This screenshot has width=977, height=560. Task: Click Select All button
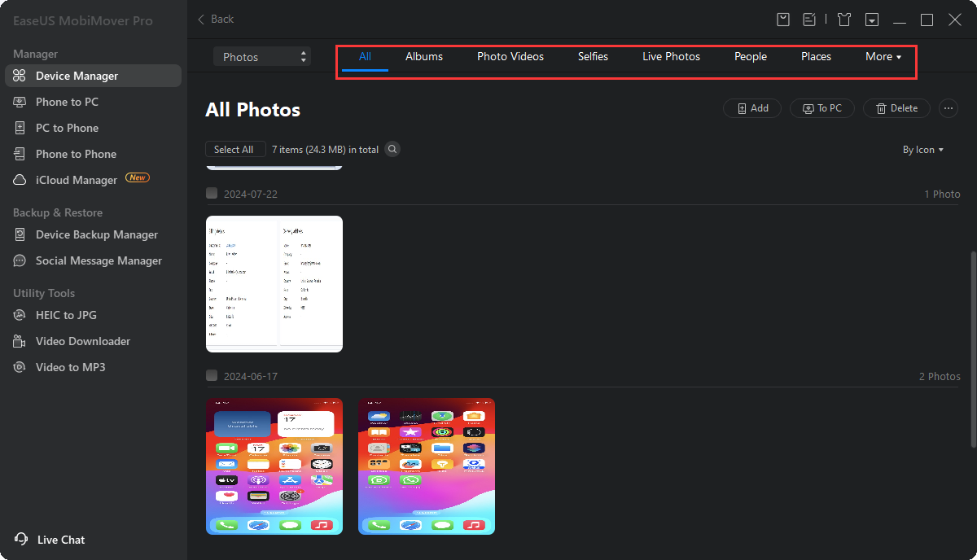coord(234,150)
